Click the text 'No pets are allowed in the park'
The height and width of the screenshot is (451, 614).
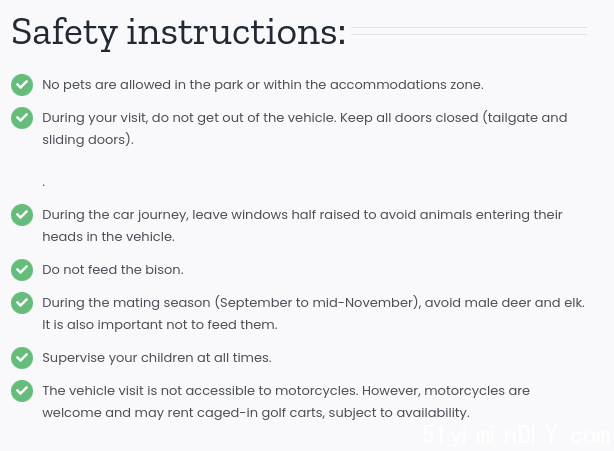tap(143, 85)
